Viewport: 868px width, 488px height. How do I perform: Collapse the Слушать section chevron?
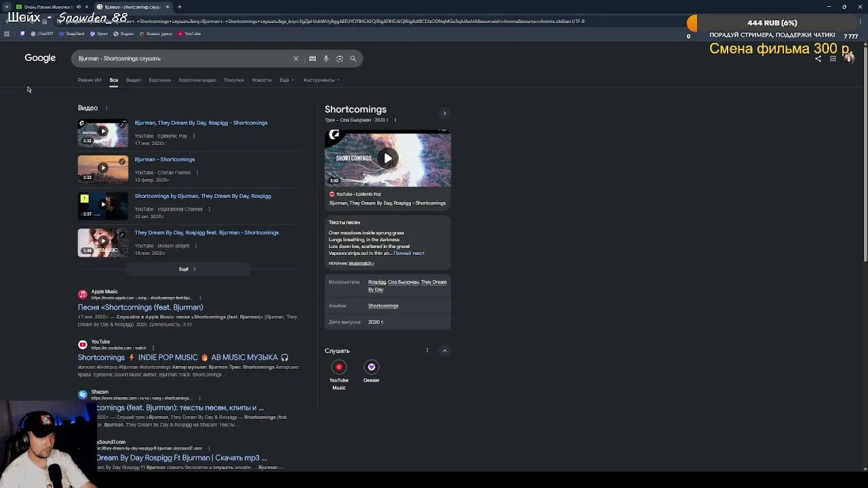(445, 350)
